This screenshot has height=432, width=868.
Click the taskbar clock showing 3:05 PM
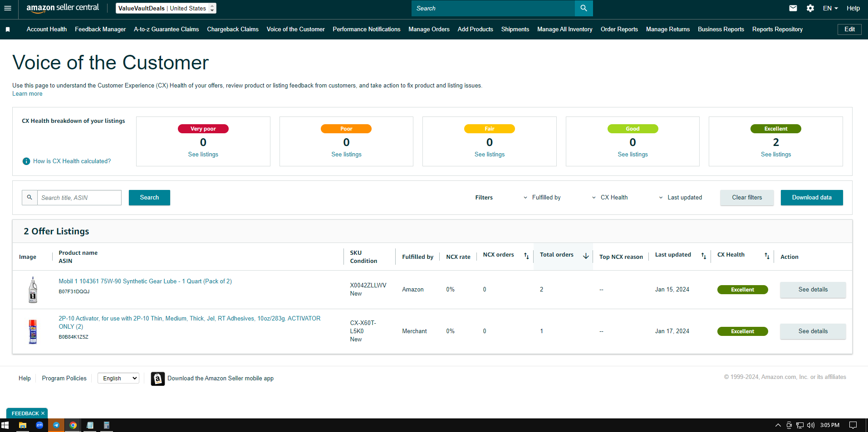[830, 425]
